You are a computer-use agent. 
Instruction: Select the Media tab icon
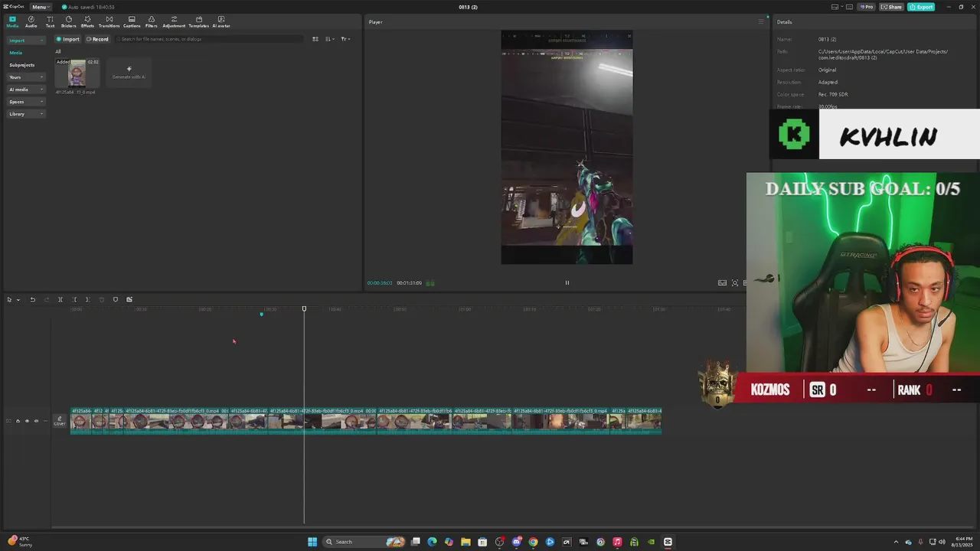tap(12, 21)
